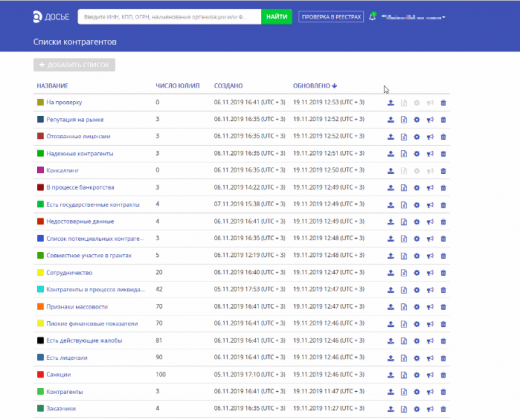Click megaphone icon for В процессе банкротства
520x420 pixels.
[x=430, y=188]
